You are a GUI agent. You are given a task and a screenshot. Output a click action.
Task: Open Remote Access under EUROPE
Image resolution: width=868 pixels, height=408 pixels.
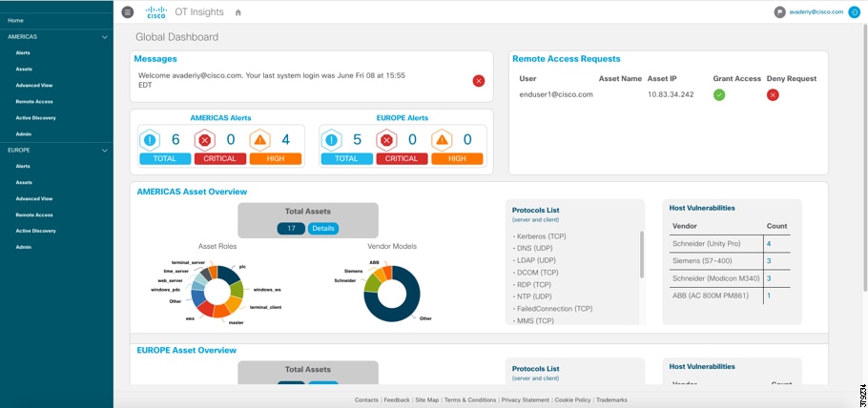[34, 214]
